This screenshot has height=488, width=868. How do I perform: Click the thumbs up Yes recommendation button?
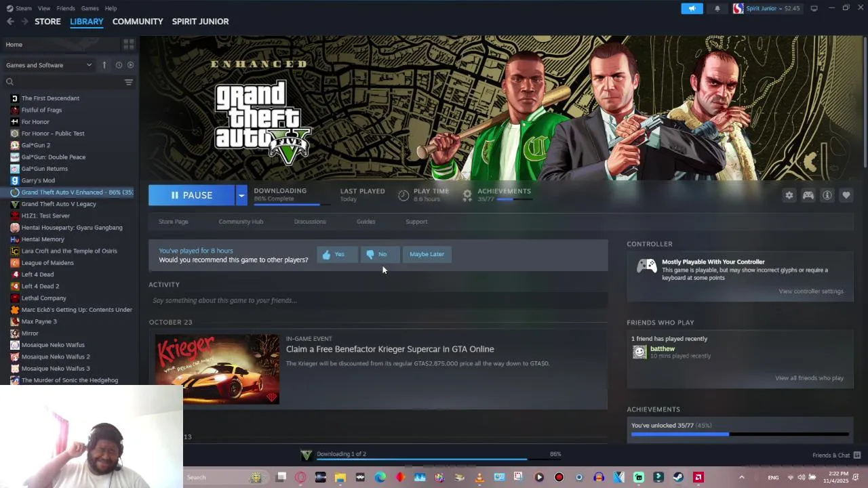coord(337,254)
